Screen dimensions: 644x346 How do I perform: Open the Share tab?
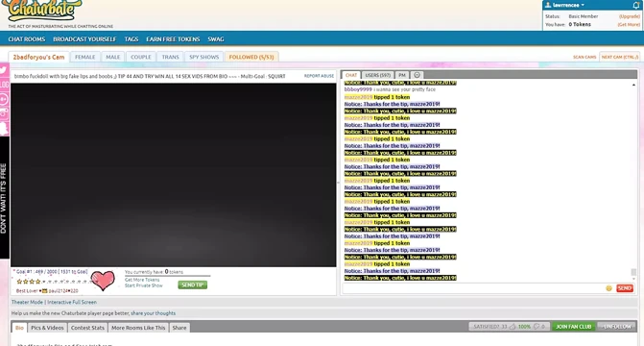tap(179, 328)
